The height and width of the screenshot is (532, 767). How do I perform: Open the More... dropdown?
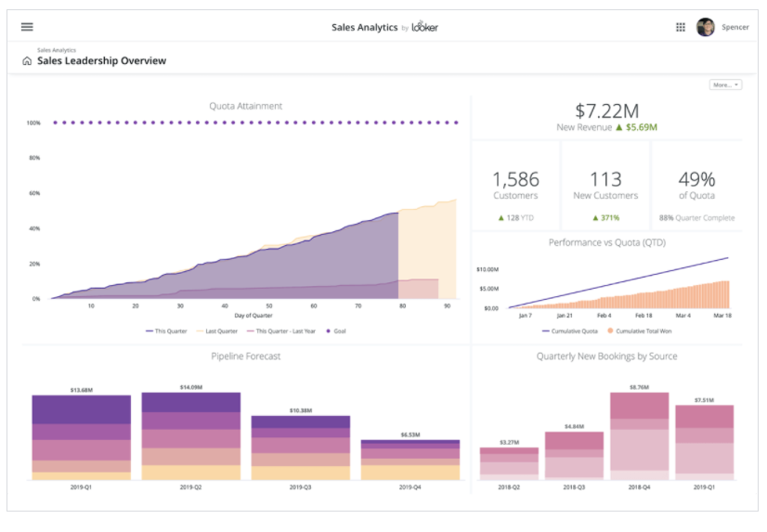[725, 84]
